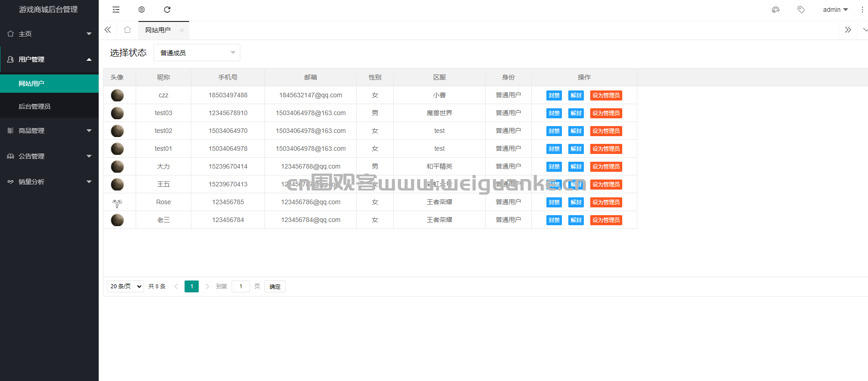Click the email 123456784@qq.com cell
The image size is (868, 381).
pyautogui.click(x=311, y=220)
